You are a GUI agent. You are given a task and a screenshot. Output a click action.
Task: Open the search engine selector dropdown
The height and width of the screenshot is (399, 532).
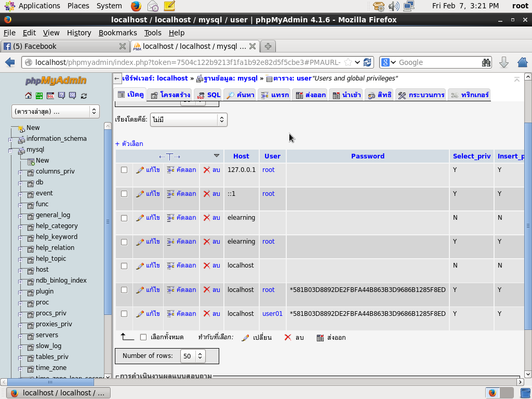(388, 62)
